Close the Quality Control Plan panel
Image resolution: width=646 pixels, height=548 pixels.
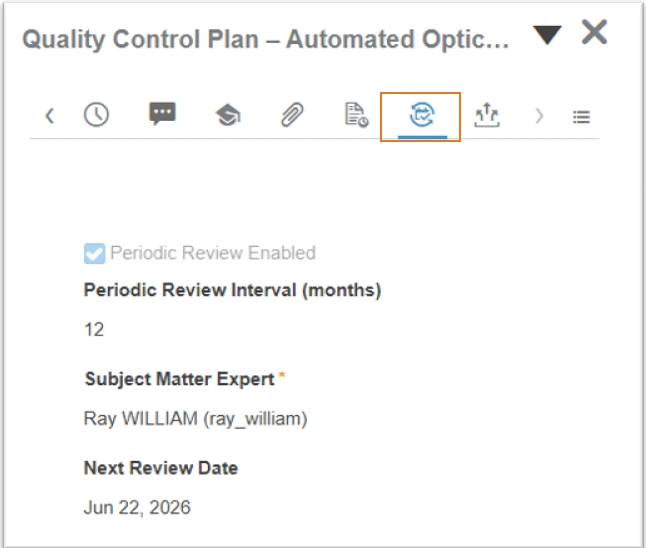coord(594,33)
